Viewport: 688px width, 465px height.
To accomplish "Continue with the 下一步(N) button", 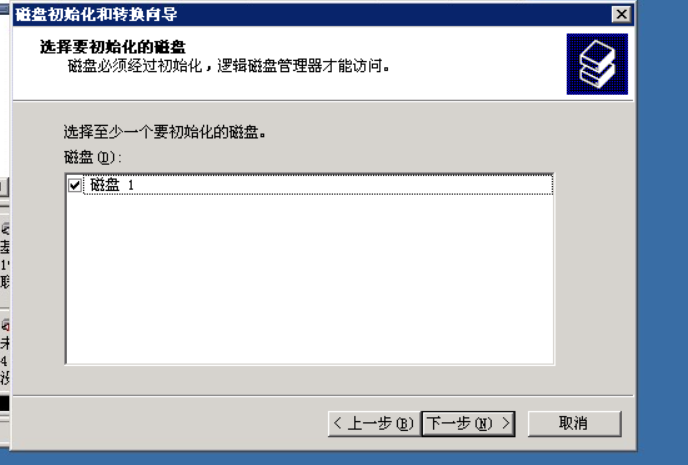I will point(468,423).
